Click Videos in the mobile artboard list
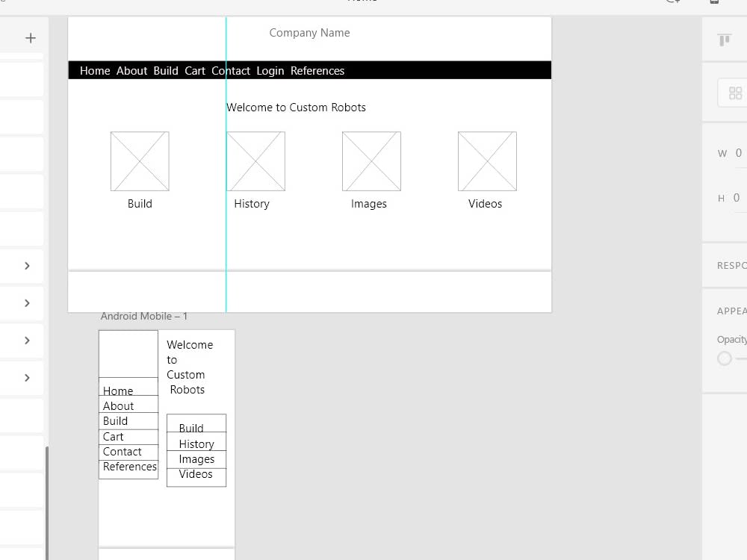 point(195,474)
